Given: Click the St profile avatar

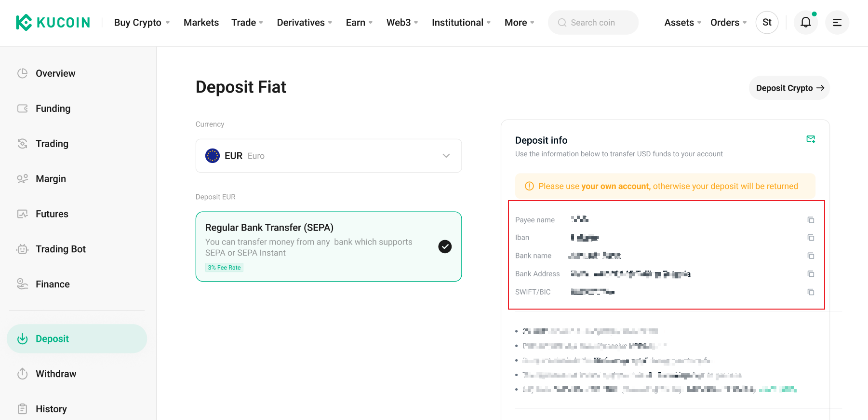Looking at the screenshot, I should [767, 22].
